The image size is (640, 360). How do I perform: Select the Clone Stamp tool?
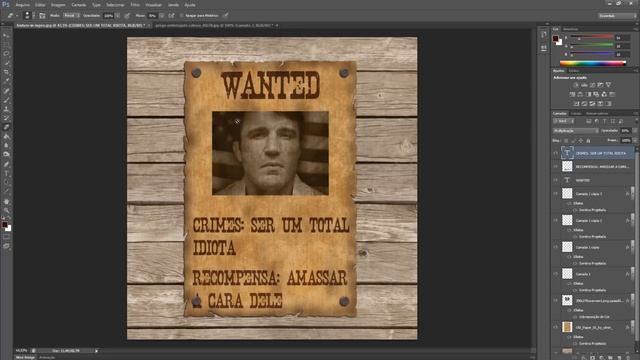tap(6, 109)
